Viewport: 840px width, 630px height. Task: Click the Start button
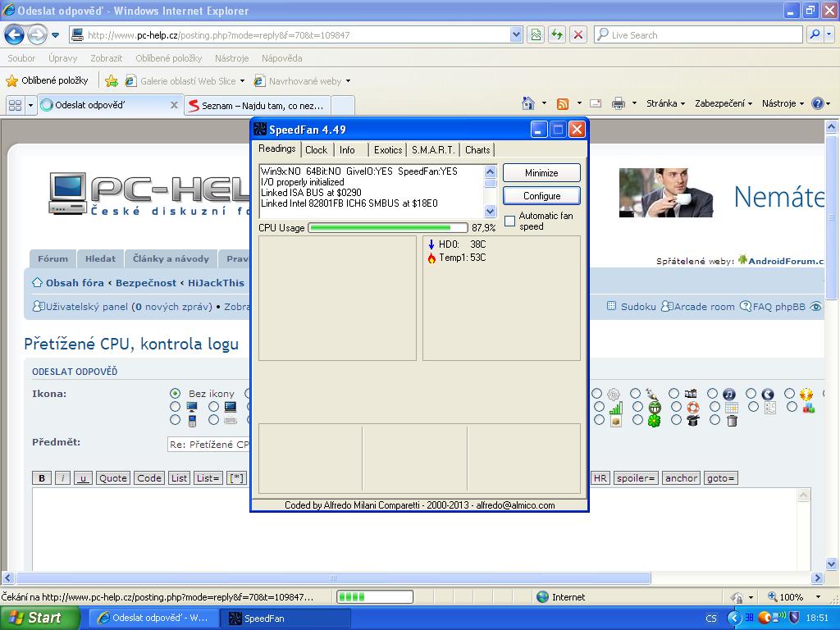tap(39, 619)
